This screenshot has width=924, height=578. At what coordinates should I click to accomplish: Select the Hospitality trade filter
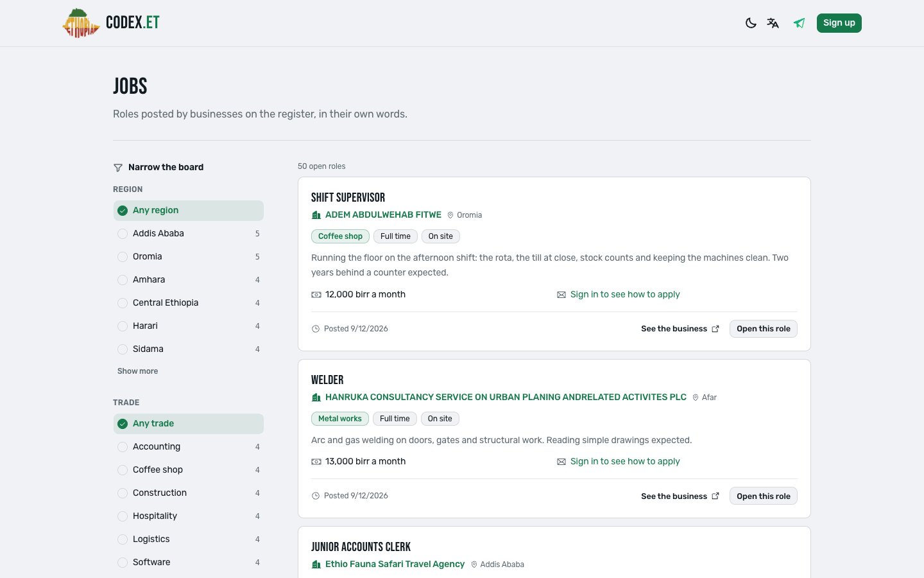[189, 516]
